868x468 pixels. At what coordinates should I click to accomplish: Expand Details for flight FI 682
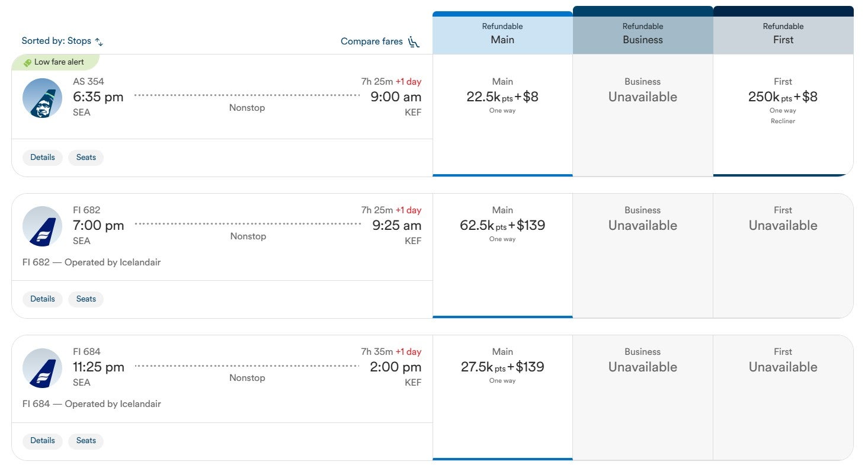point(43,299)
